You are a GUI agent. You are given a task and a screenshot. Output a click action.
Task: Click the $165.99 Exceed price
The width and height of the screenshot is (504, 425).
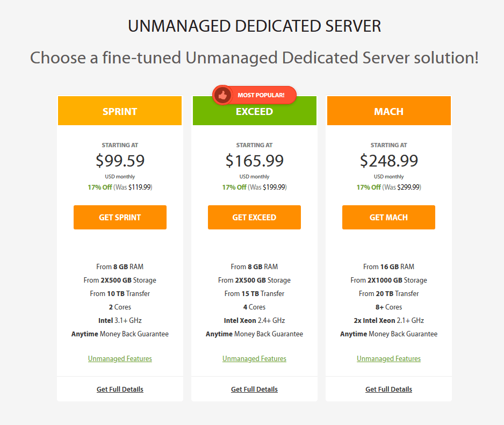tap(254, 161)
